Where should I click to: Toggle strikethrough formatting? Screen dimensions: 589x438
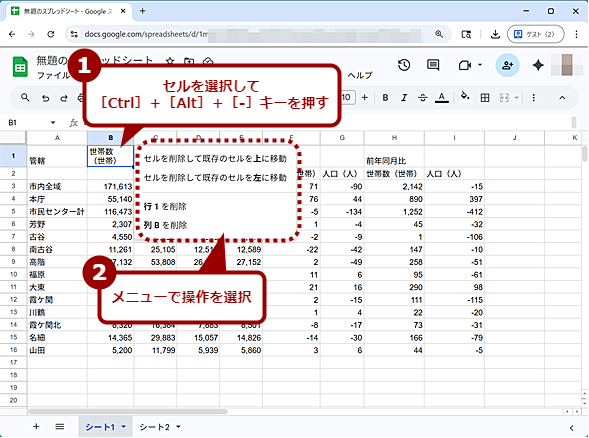click(423, 98)
